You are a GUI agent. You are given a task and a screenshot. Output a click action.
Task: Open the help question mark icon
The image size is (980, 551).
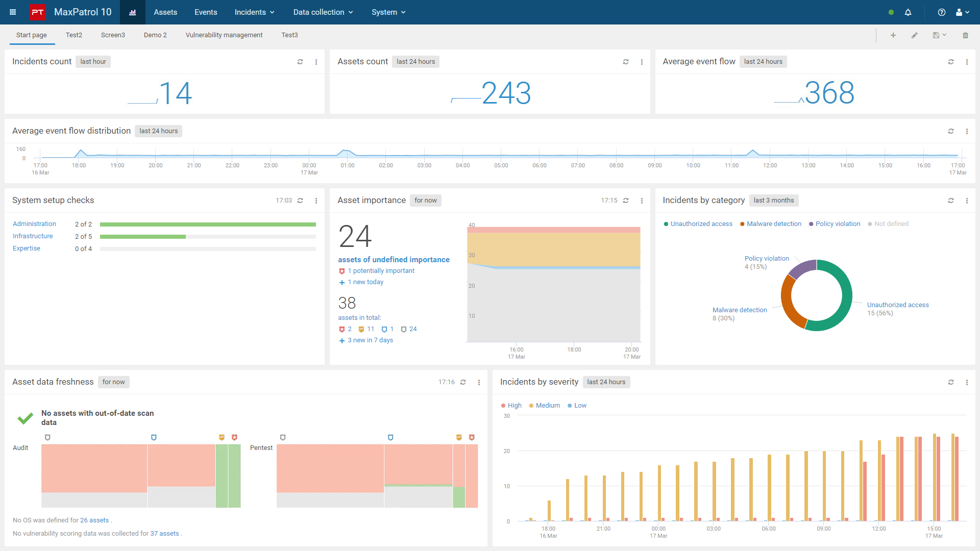coord(942,12)
